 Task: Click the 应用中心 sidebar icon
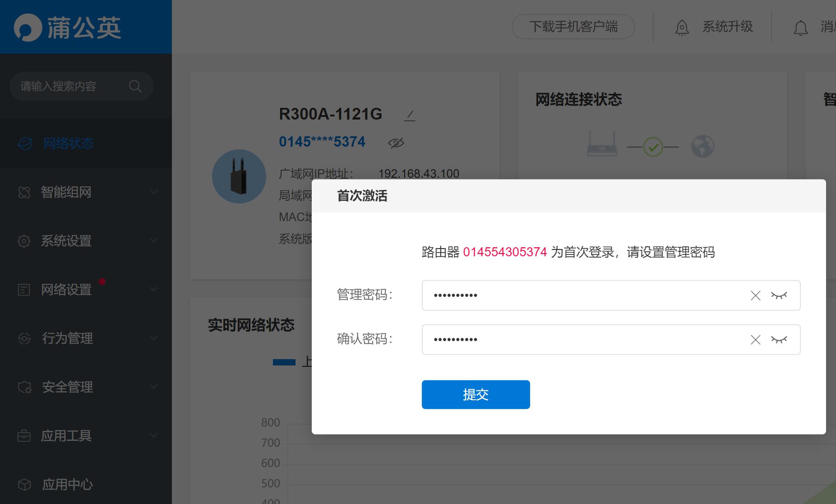tap(25, 484)
